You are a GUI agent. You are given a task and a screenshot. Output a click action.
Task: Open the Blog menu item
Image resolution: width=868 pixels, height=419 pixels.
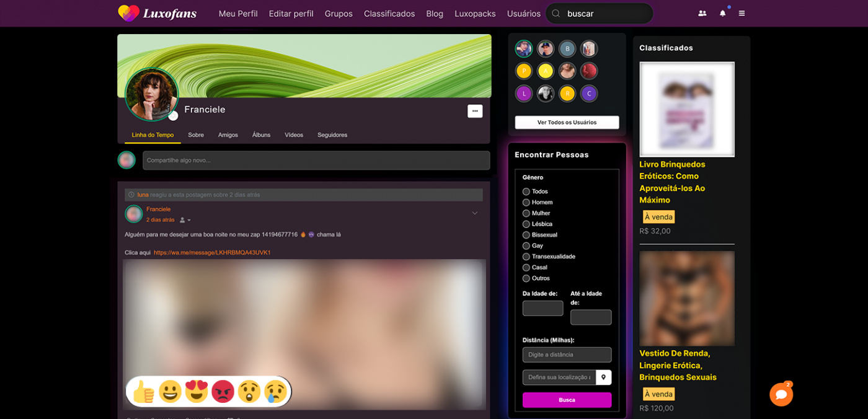tap(435, 14)
